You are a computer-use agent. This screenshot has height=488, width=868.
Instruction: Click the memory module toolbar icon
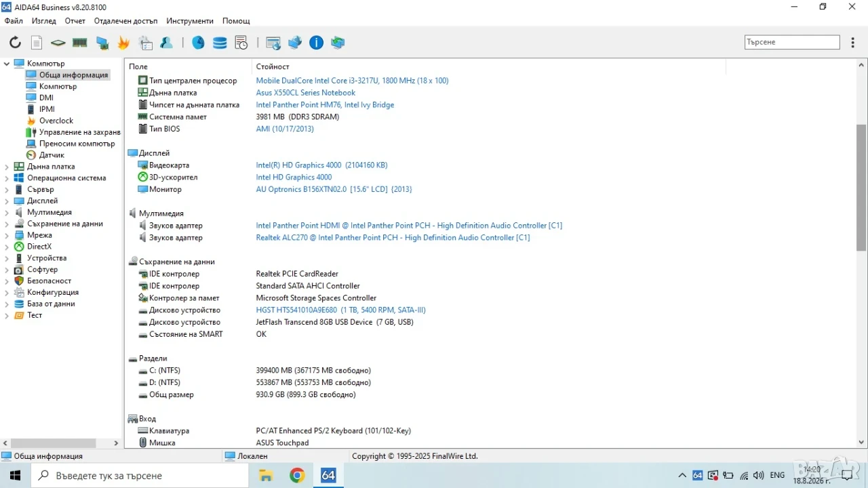(80, 43)
